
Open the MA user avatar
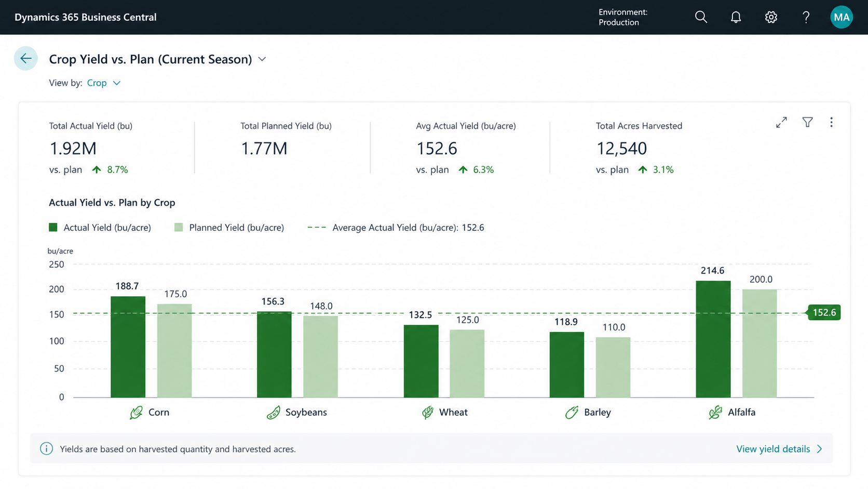(841, 17)
